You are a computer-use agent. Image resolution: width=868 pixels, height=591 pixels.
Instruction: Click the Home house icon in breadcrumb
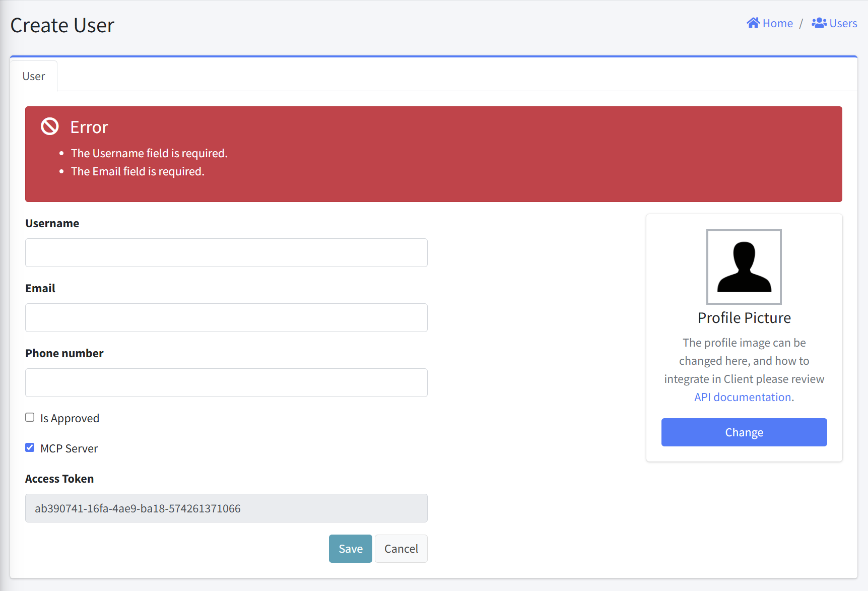753,23
